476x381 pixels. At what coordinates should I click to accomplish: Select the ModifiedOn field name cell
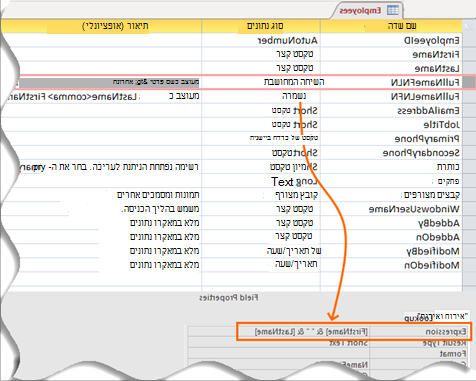click(391, 265)
